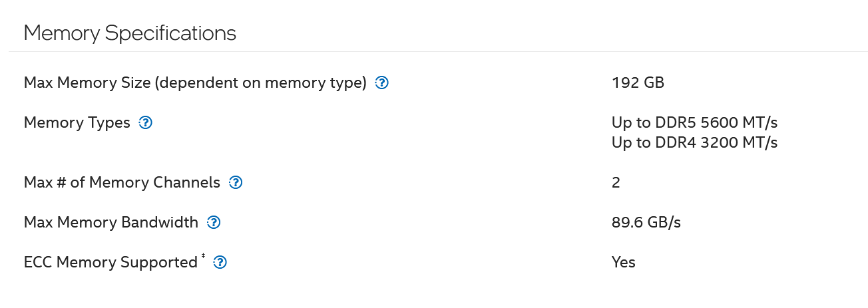Open help tooltip for Max Memory Size
The image size is (868, 308).
click(381, 83)
